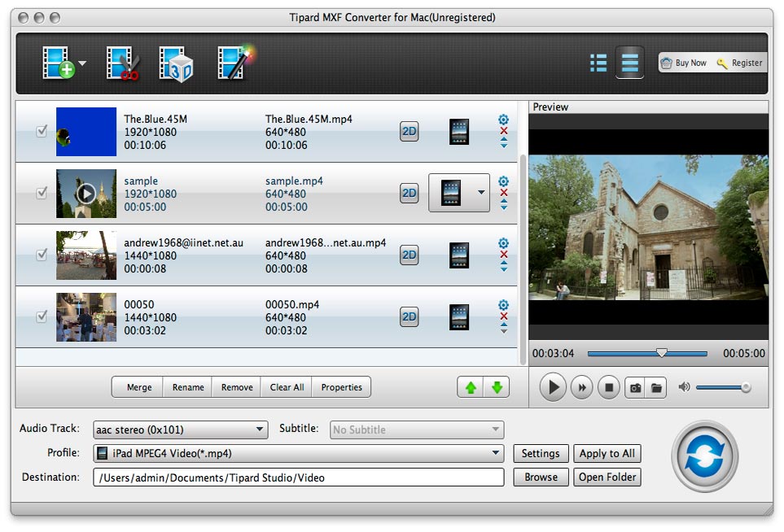Toggle the checkbox for the sample video
The height and width of the screenshot is (532, 784).
coord(42,193)
